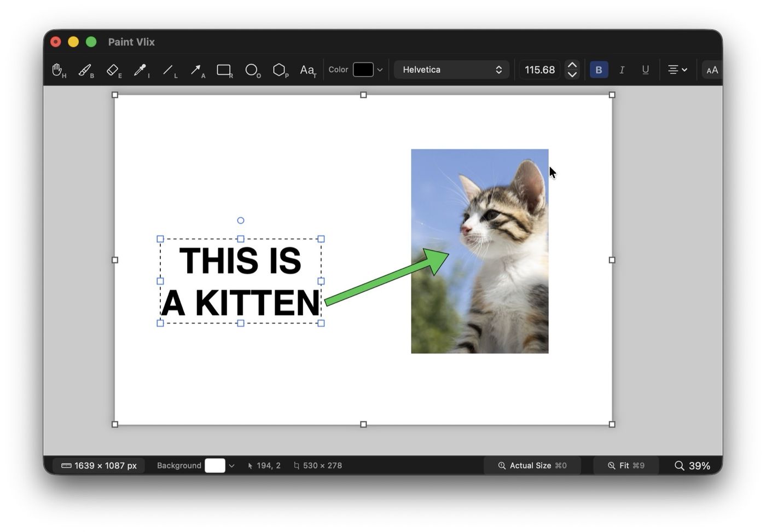Click the Fit zoom button
766x532 pixels.
626,466
